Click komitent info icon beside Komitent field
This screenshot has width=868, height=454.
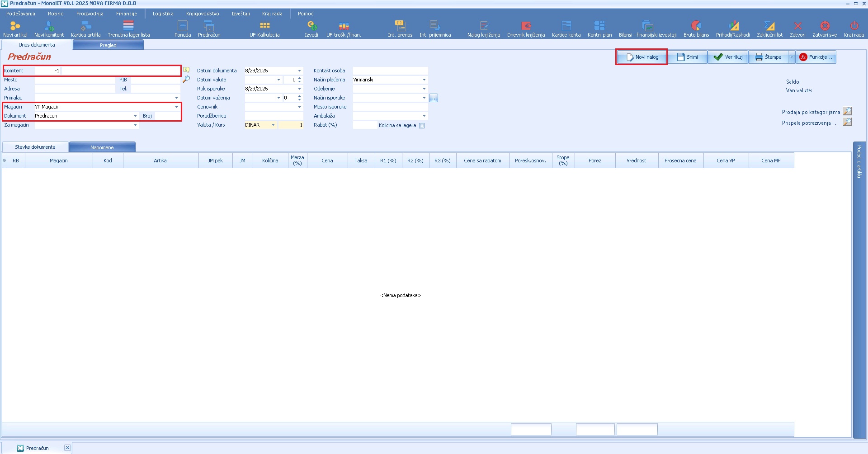click(186, 70)
